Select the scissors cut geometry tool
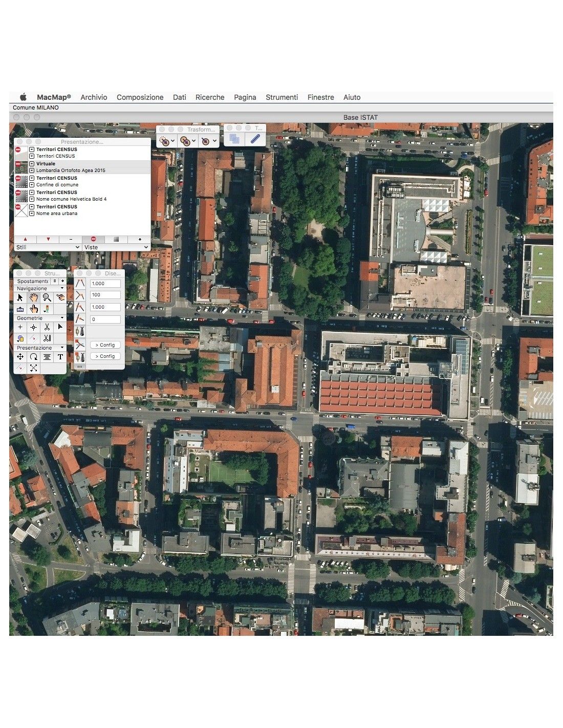The width and height of the screenshot is (563, 728). (x=47, y=327)
